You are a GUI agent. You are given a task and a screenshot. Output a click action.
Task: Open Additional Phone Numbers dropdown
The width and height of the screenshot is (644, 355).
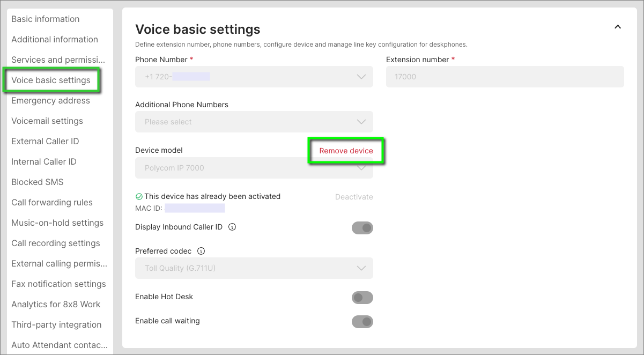(254, 122)
